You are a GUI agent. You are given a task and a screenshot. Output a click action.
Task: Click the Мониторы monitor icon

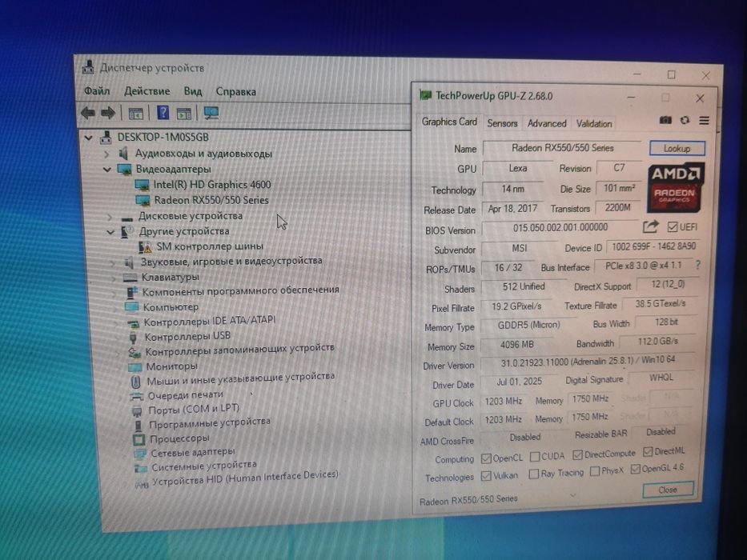pos(135,366)
